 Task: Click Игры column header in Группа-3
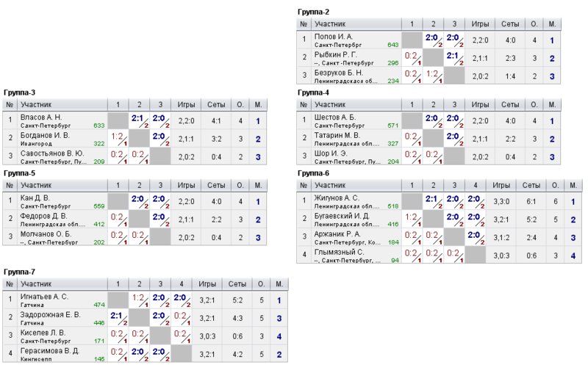click(186, 104)
